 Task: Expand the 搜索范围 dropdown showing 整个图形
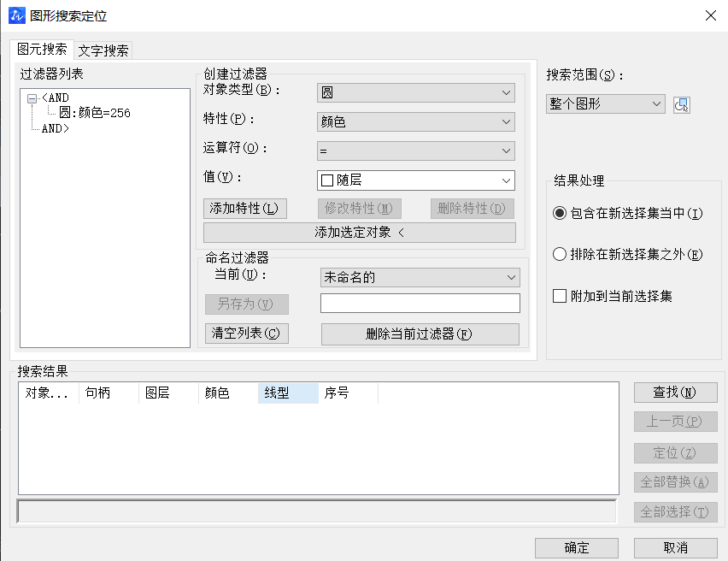tap(605, 103)
